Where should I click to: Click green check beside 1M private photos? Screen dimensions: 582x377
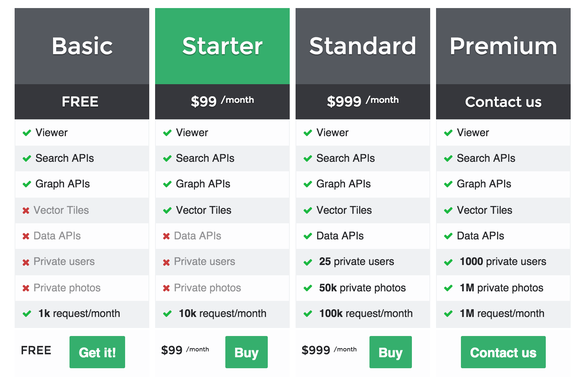pos(448,288)
